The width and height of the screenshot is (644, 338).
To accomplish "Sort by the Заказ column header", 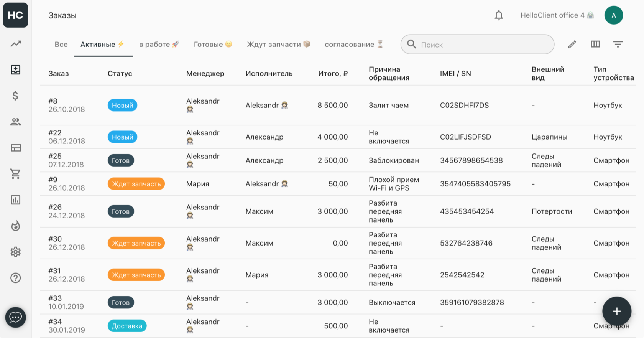I will tap(59, 74).
